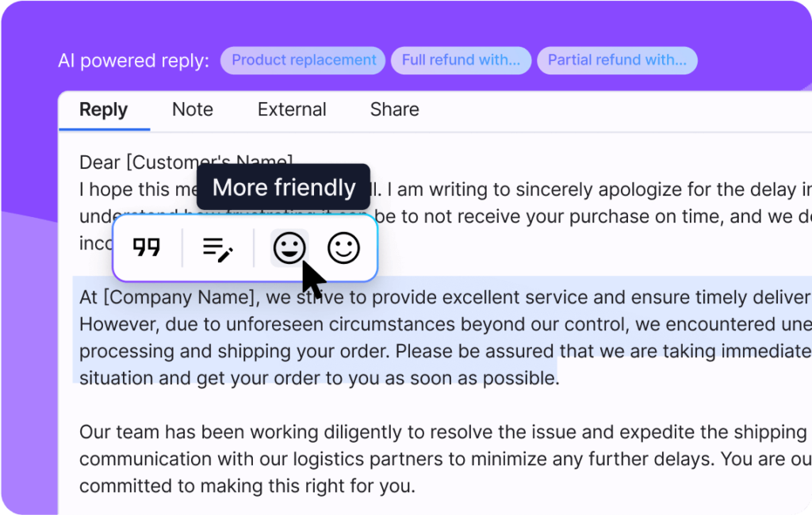This screenshot has height=515, width=812.
Task: Click the quotation marks icon in floating toolbar
Action: point(147,247)
